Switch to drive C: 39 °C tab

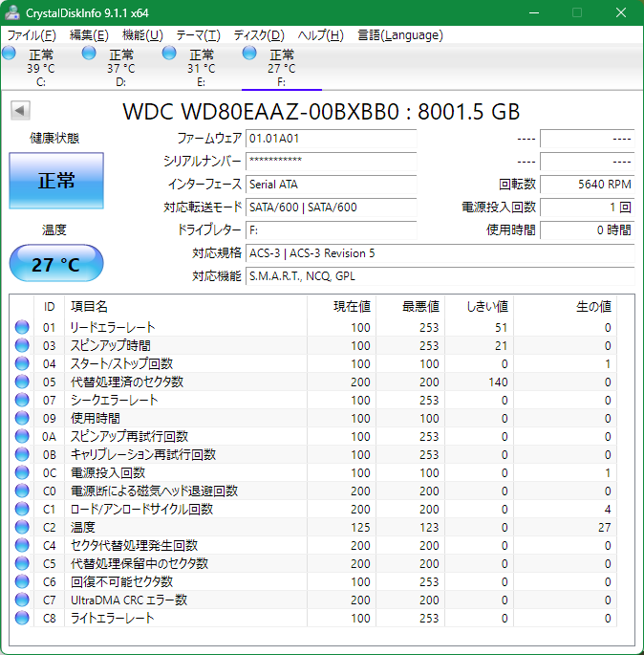coord(41,67)
